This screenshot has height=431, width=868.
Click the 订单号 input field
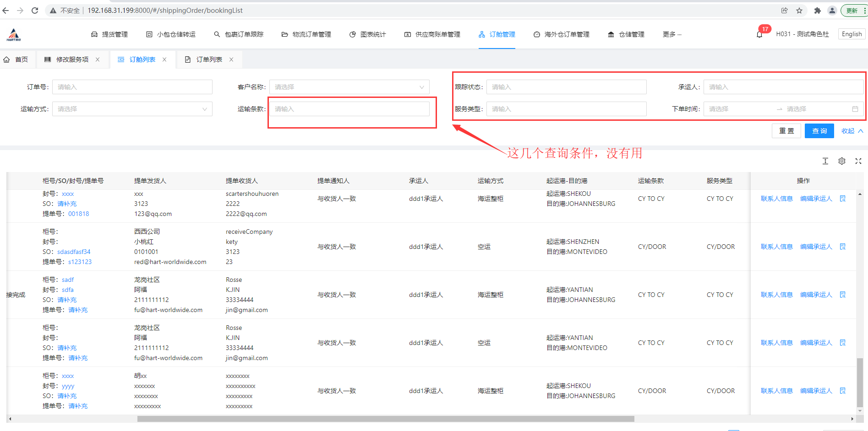click(132, 87)
